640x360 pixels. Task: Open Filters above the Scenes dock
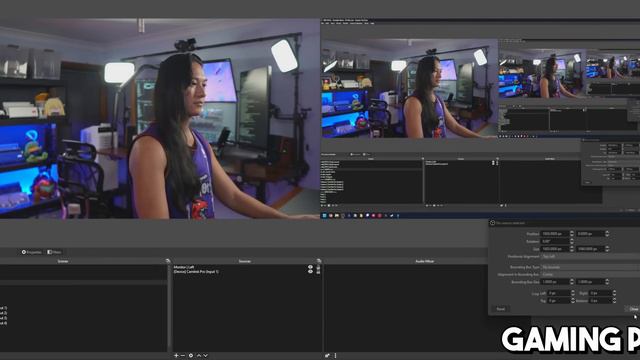point(54,252)
